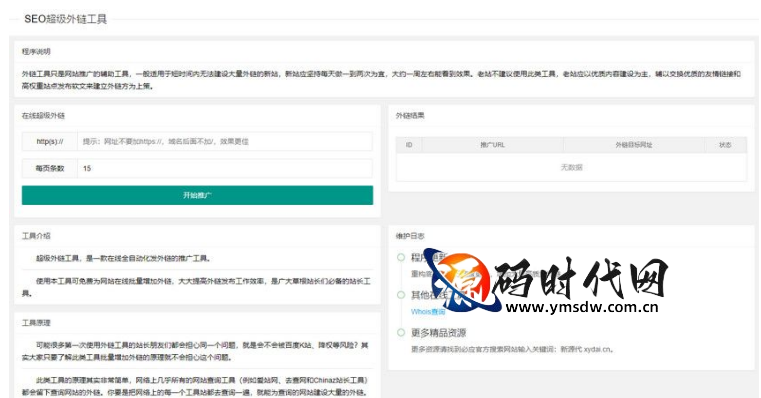
Task: Click the 维护日志 card heading
Action: (410, 236)
